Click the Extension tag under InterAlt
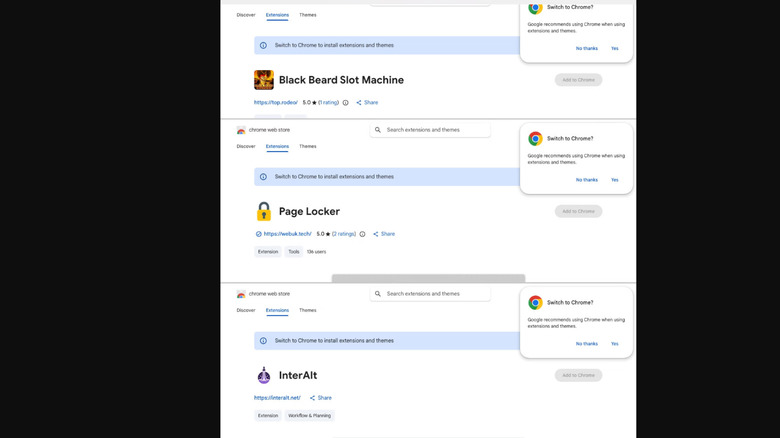 [268, 416]
